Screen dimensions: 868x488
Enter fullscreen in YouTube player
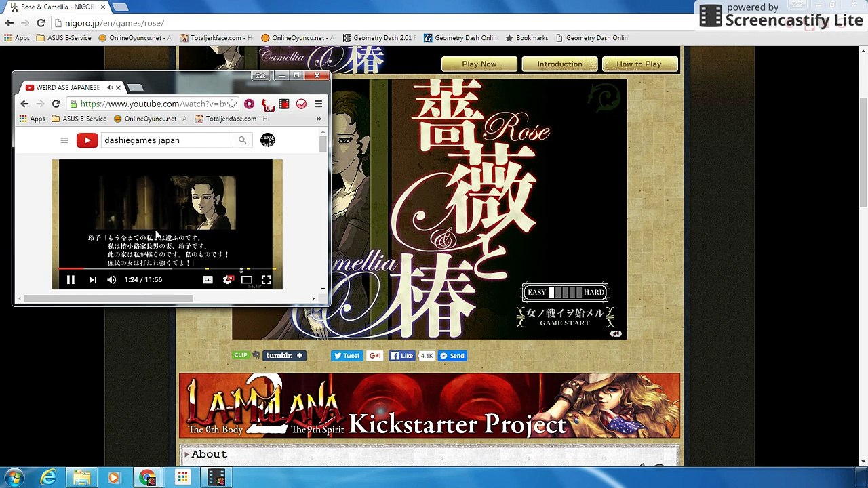pyautogui.click(x=267, y=279)
